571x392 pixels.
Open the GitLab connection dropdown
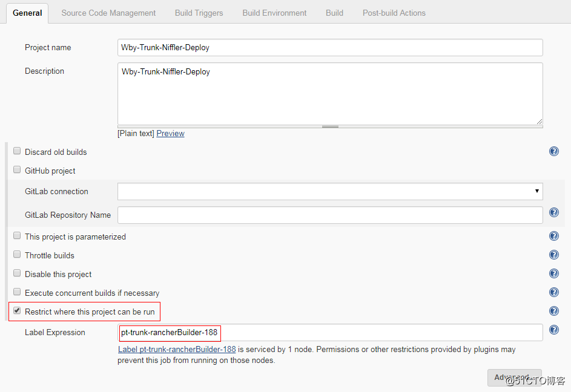click(x=330, y=191)
